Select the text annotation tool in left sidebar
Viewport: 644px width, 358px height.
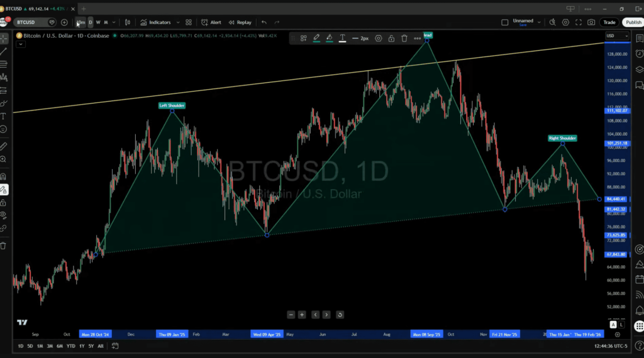(x=4, y=116)
